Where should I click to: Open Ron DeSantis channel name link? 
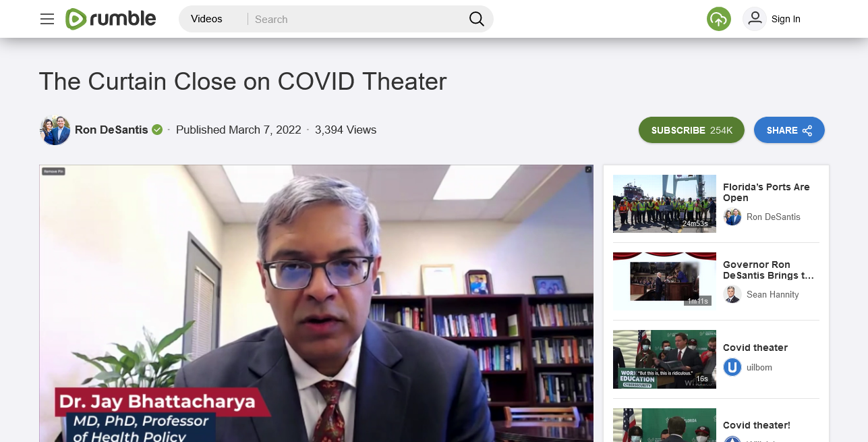(111, 130)
